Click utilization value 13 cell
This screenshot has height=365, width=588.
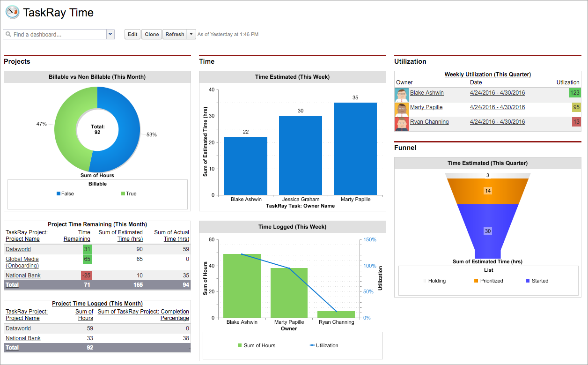(x=576, y=122)
